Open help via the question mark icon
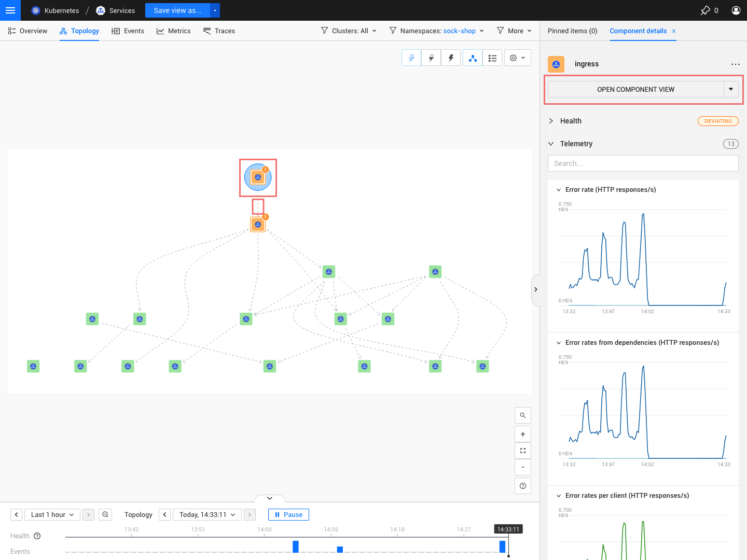Viewport: 747px width, 560px height. [x=522, y=485]
